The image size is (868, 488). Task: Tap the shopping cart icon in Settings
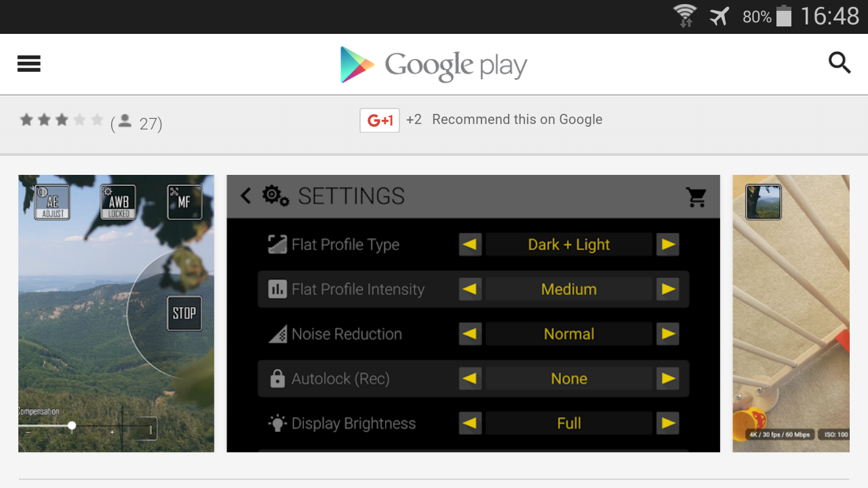point(696,197)
